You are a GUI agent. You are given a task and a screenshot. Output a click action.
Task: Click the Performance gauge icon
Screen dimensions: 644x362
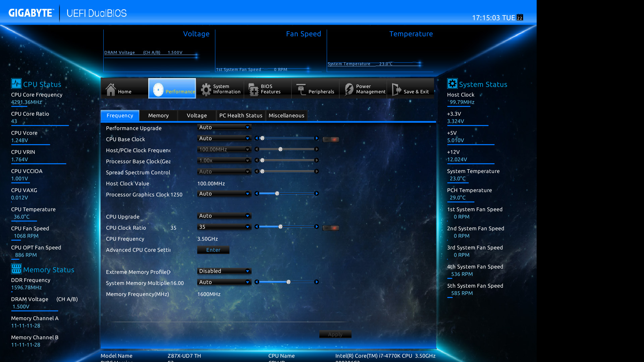tap(158, 89)
